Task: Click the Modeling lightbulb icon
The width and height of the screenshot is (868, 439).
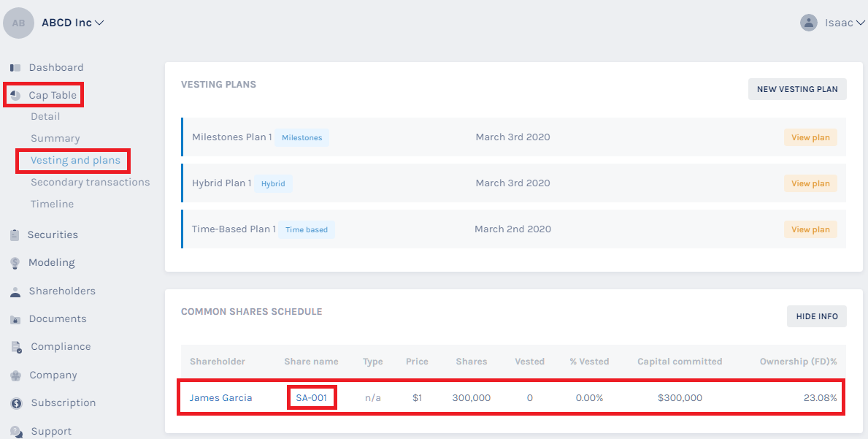Action: point(15,263)
